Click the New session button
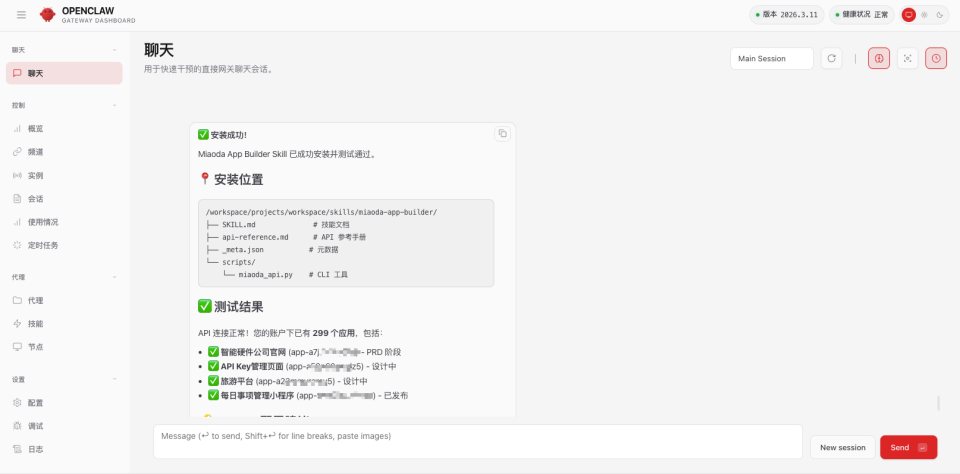The width and height of the screenshot is (960, 474). tap(842, 447)
